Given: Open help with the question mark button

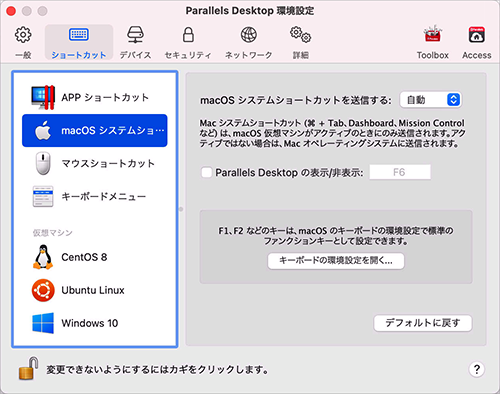Looking at the screenshot, I should point(477,369).
